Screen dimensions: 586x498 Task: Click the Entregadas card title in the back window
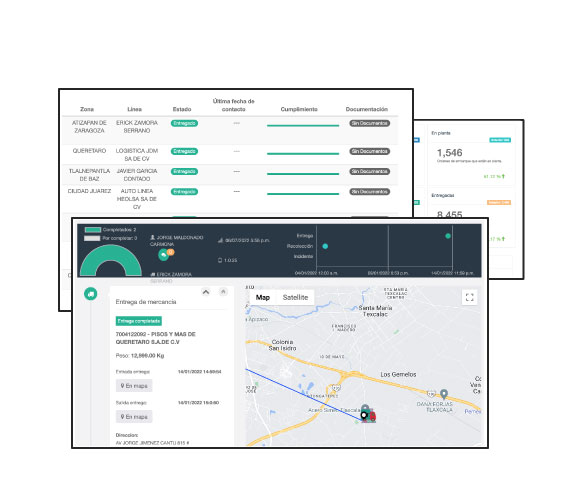point(443,195)
